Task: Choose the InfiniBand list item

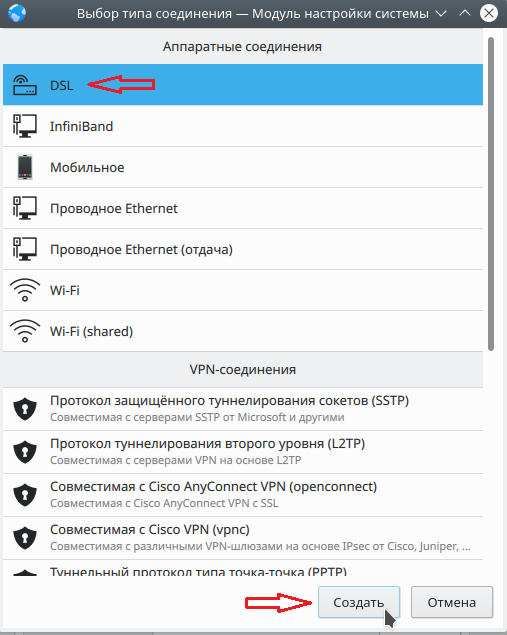Action: pyautogui.click(x=243, y=126)
